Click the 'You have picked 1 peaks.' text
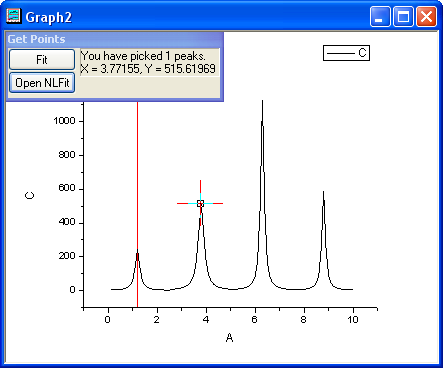The image size is (443, 368). tap(143, 56)
